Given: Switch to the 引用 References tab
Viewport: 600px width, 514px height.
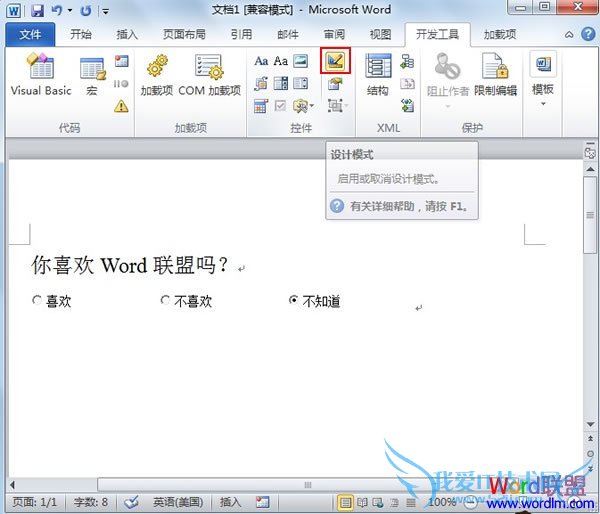Looking at the screenshot, I should tap(241, 34).
